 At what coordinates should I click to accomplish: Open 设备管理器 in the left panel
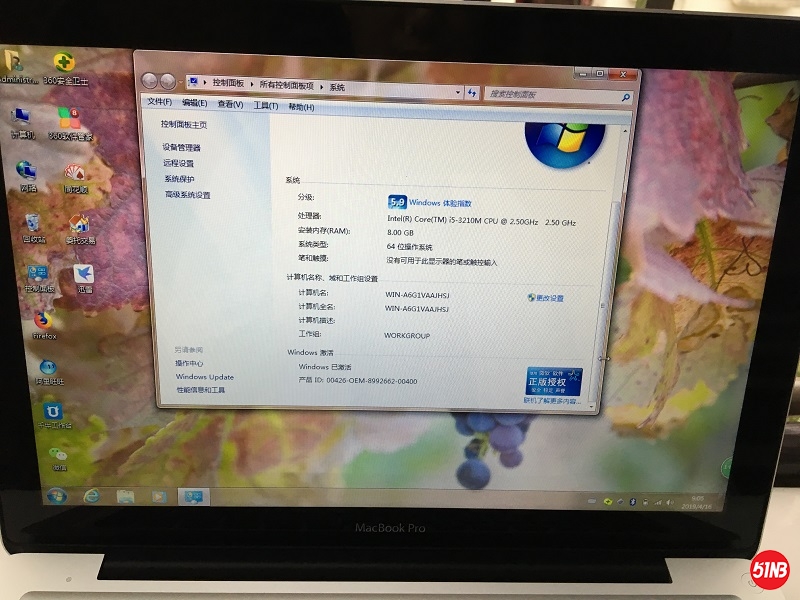click(x=182, y=147)
